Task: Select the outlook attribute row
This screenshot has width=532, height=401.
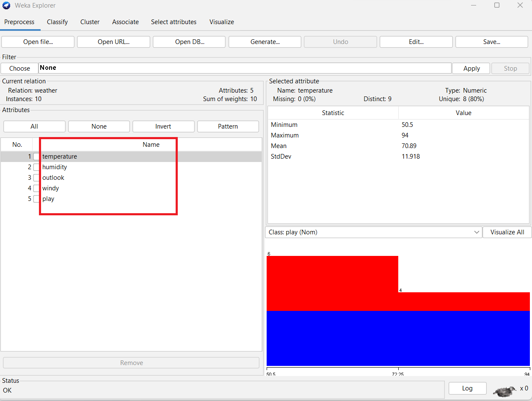Action: pyautogui.click(x=131, y=178)
